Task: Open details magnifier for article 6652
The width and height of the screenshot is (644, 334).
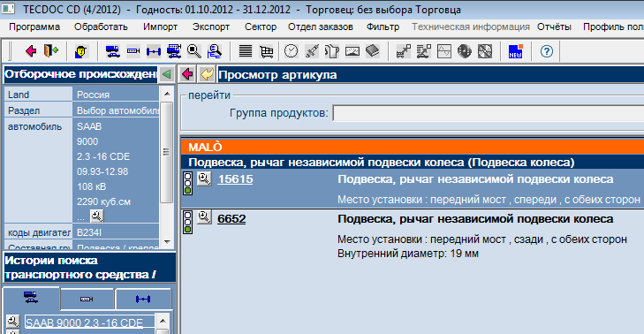Action: coord(204,216)
